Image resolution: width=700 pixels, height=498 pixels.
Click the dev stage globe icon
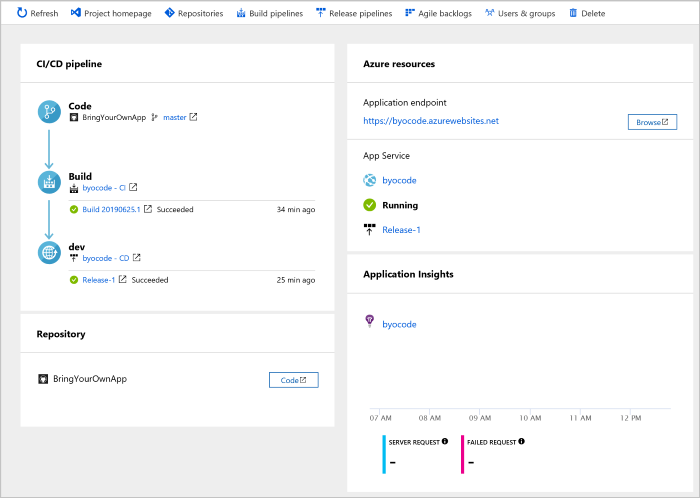pos(49,252)
